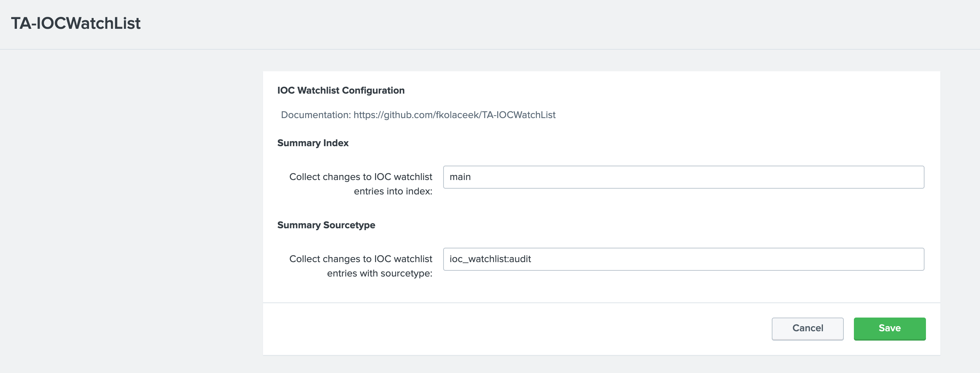
Task: Click the Save button
Action: (x=890, y=328)
